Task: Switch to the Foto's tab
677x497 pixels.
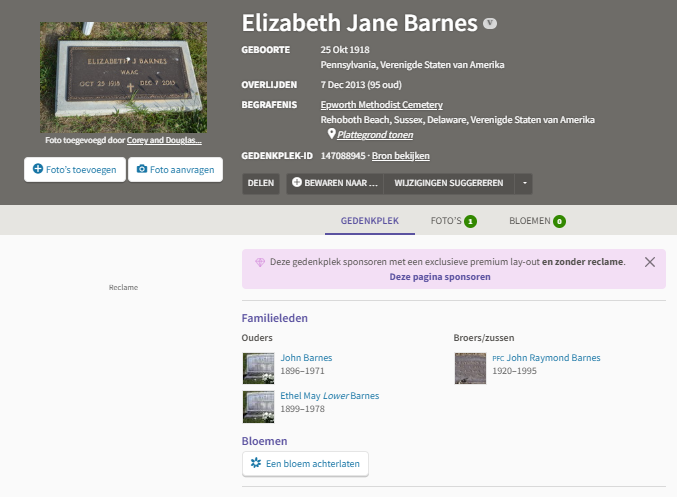Action: pyautogui.click(x=453, y=220)
